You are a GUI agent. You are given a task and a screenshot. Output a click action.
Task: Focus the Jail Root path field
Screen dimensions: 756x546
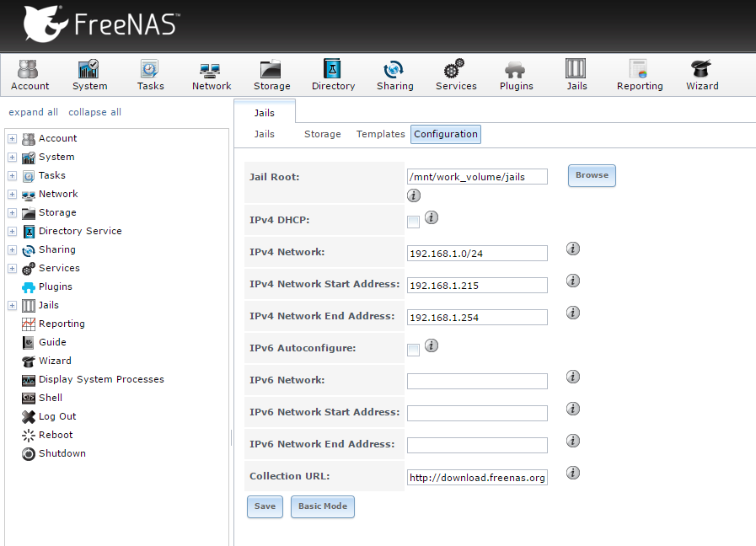point(477,176)
